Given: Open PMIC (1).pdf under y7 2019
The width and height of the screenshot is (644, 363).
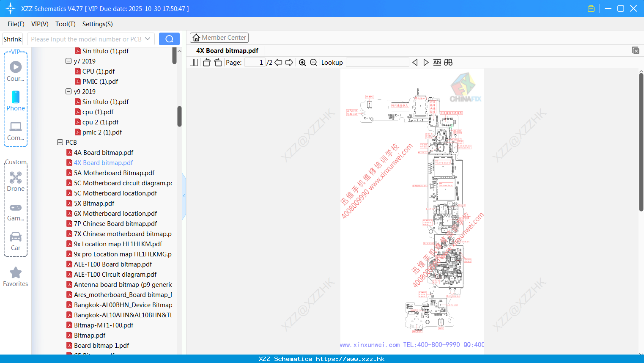Looking at the screenshot, I should pos(96,81).
